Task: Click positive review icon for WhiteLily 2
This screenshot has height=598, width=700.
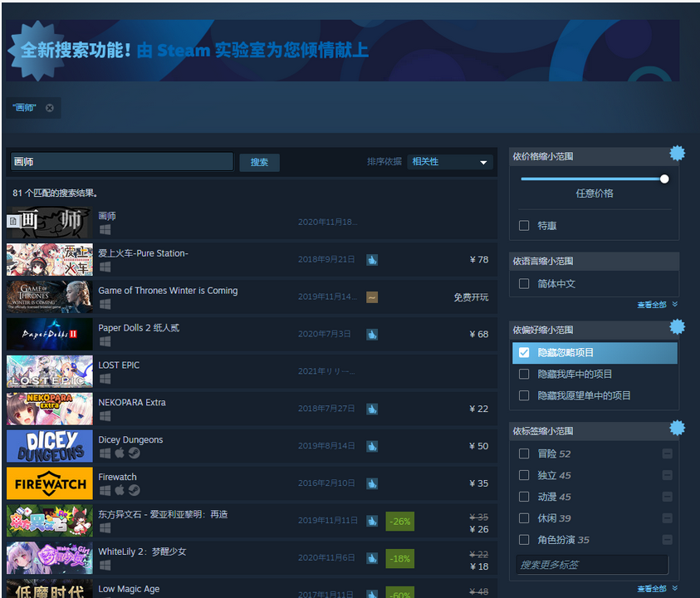Action: pos(372,558)
